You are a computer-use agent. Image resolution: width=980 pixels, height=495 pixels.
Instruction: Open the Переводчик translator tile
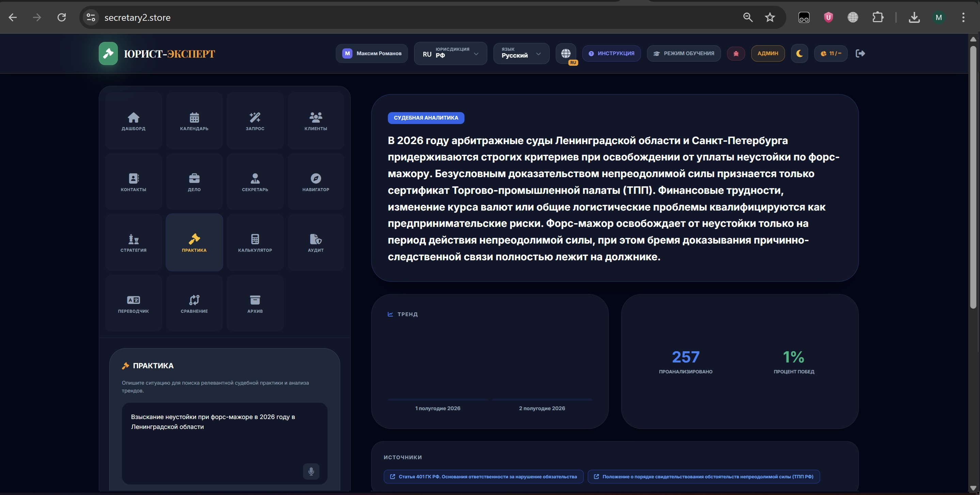pos(133,304)
